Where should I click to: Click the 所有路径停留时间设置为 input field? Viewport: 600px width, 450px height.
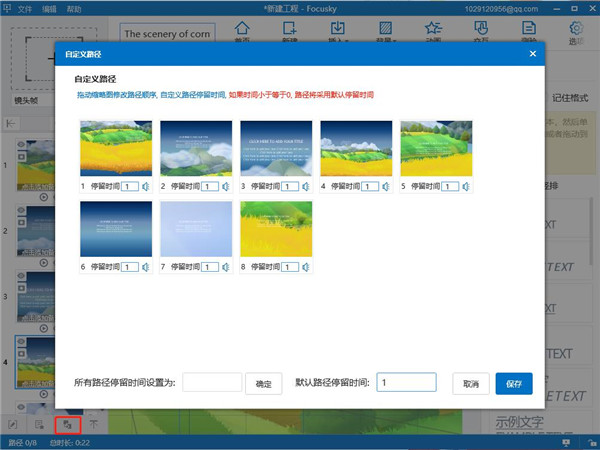212,382
